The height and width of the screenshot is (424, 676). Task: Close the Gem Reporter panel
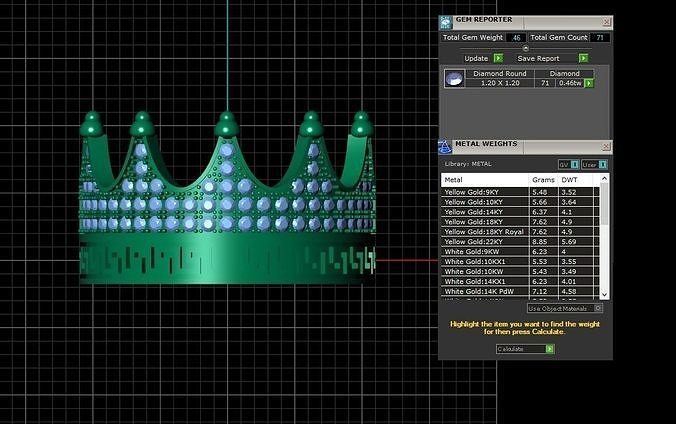tap(607, 22)
